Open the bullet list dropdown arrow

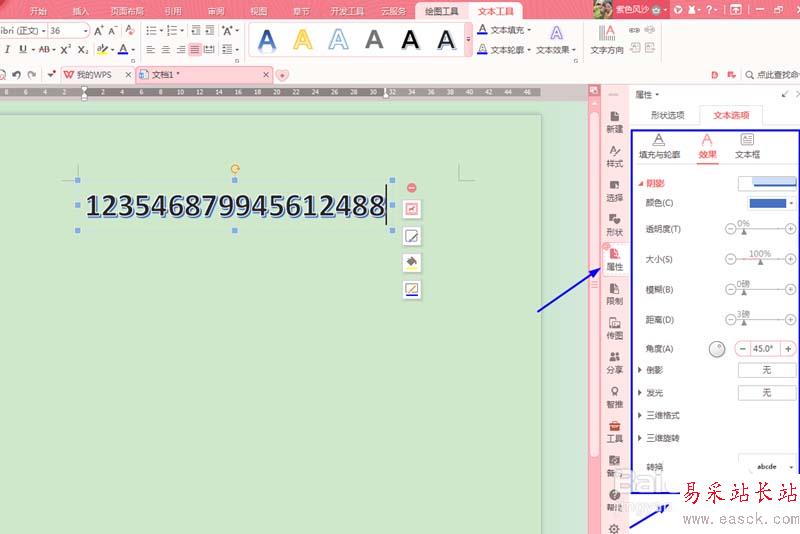(161, 31)
